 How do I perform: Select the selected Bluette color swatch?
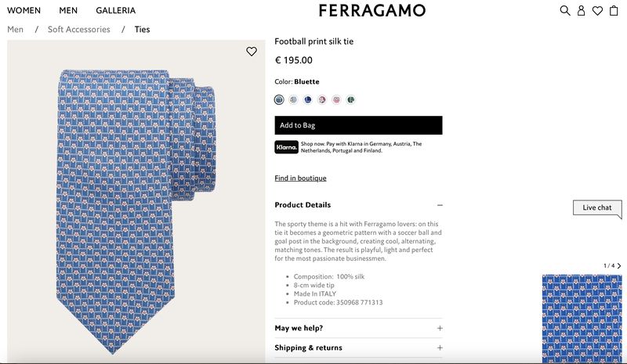279,99
